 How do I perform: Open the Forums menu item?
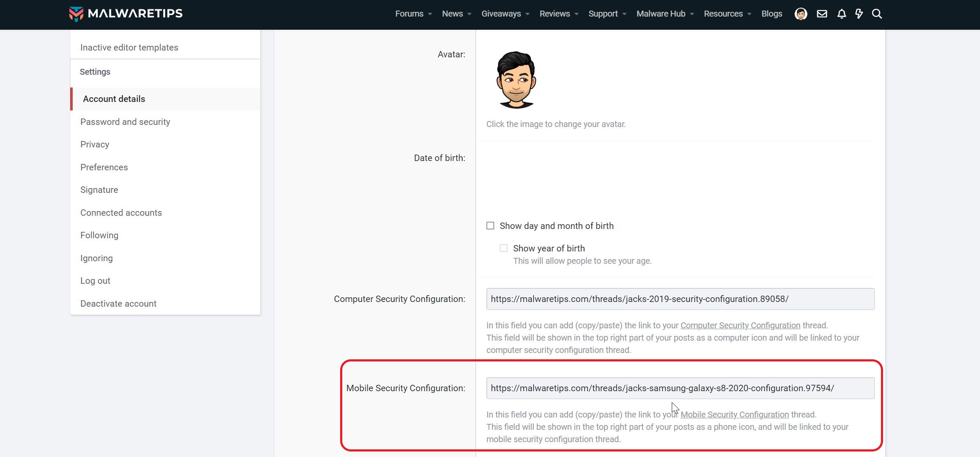(x=409, y=14)
